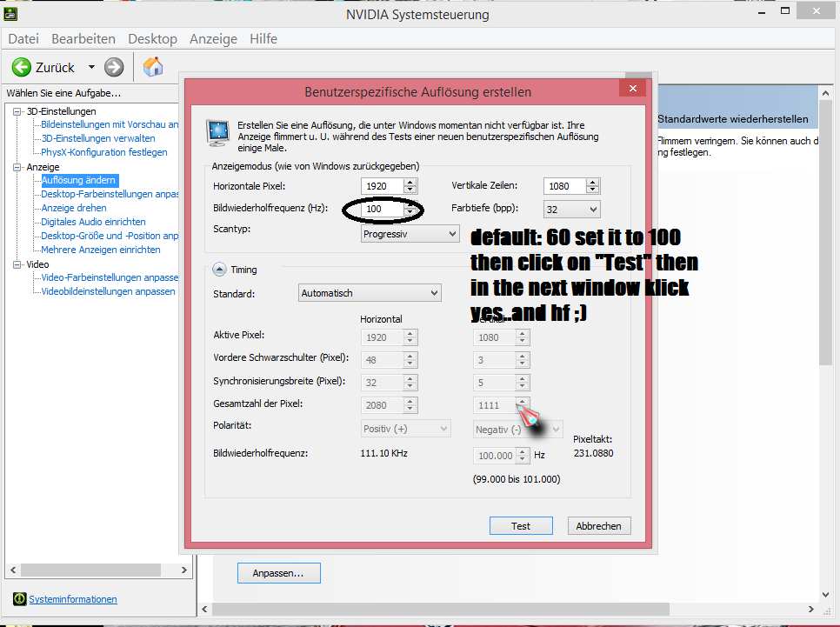Select Videobildeinstellungen anpassen

(x=108, y=291)
